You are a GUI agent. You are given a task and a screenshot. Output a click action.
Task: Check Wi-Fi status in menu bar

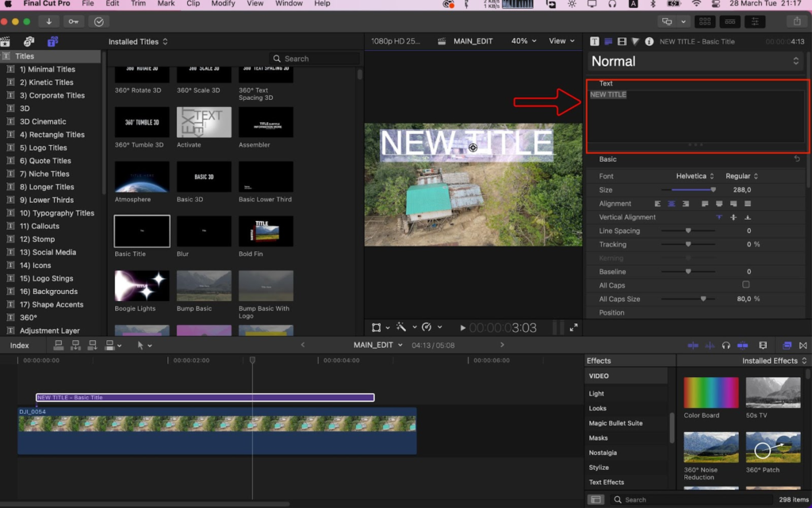pos(696,4)
